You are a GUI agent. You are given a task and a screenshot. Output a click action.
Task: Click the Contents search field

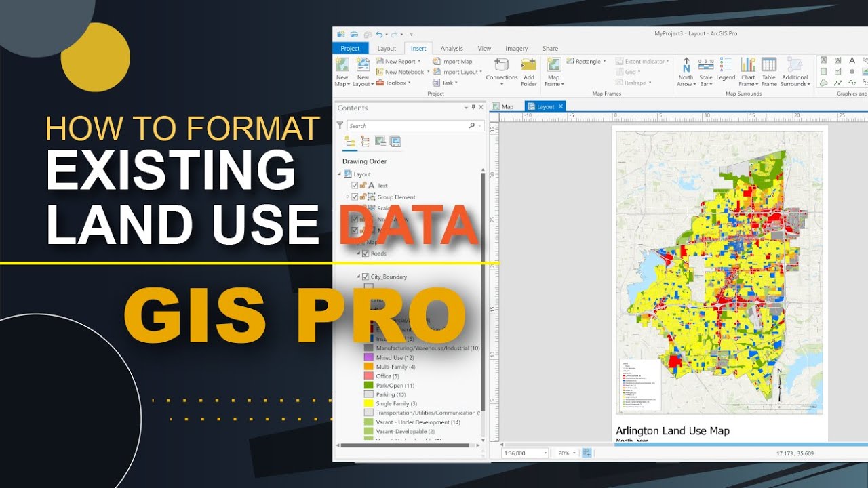[415, 125]
